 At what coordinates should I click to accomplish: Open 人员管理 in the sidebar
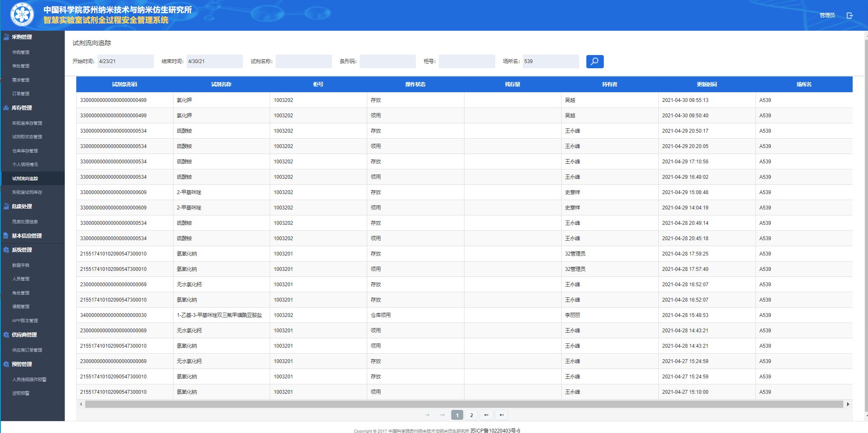pos(21,279)
